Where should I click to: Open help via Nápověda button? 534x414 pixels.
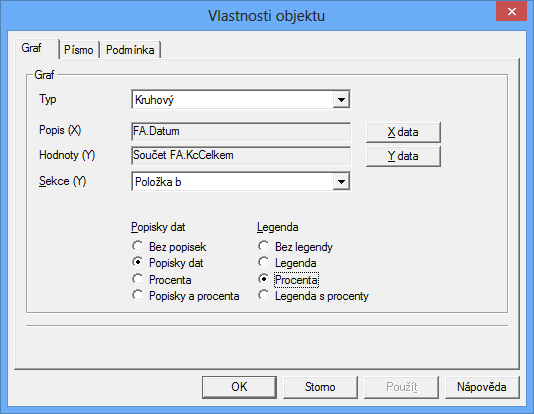[x=482, y=387]
